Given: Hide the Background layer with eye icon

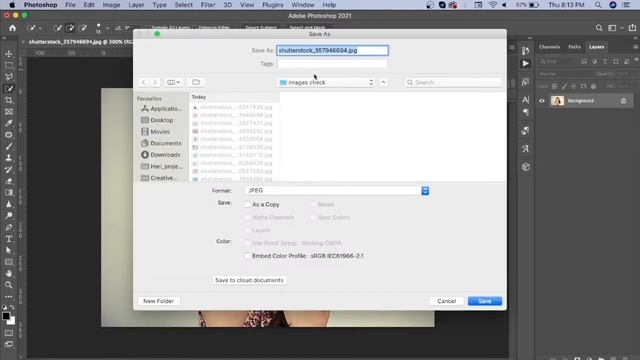Looking at the screenshot, I should (542, 101).
